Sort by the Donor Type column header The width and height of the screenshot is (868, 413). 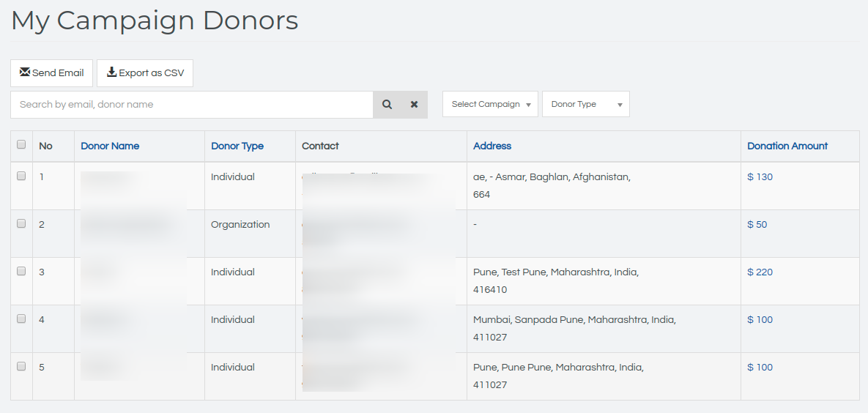point(237,146)
